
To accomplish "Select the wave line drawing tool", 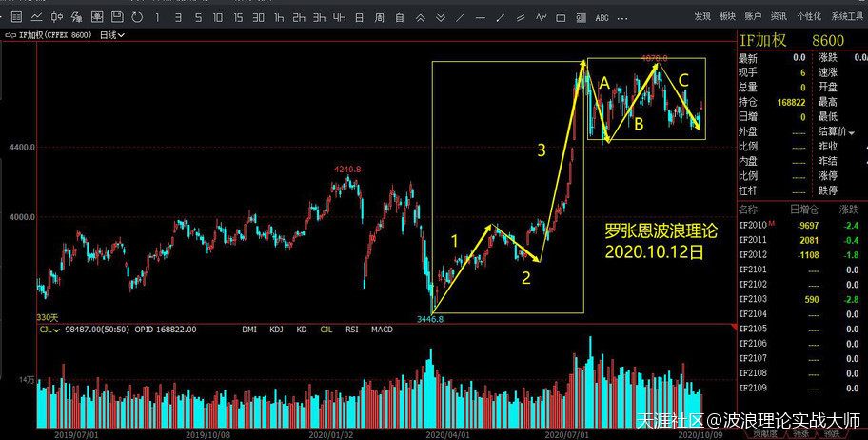I will (542, 17).
